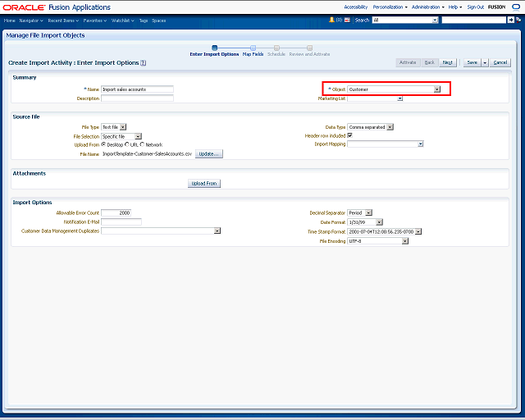The width and height of the screenshot is (525, 420).
Task: Click the Next button
Action: pos(448,62)
